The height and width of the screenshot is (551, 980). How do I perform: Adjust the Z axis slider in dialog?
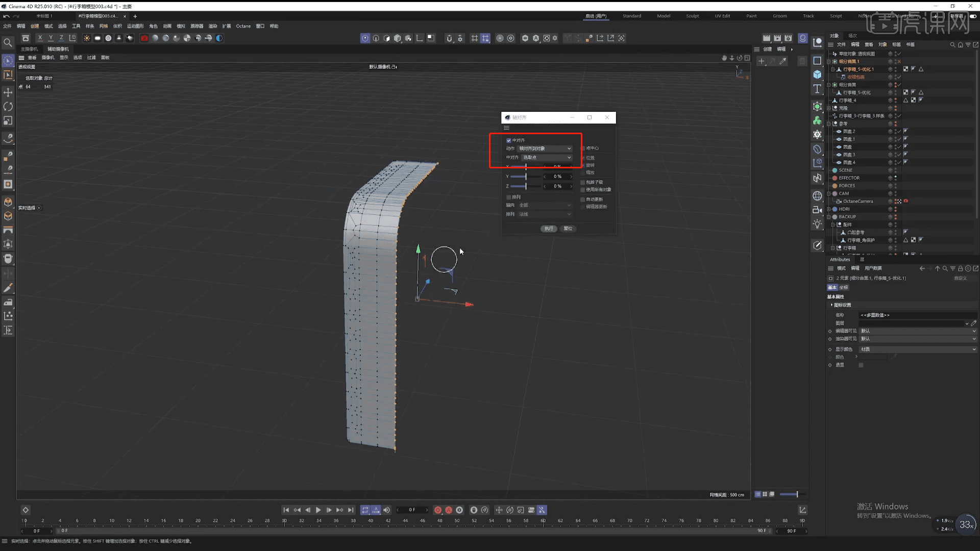(x=525, y=186)
